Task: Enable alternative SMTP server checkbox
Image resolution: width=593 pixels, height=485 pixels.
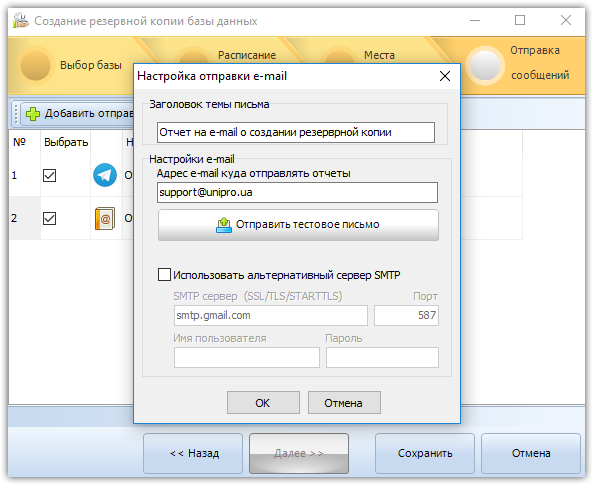Action: click(x=164, y=275)
